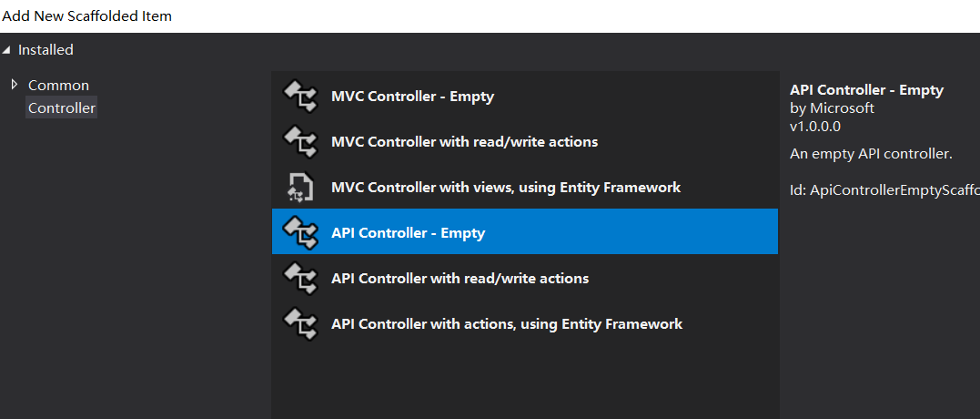Pick MVC Controller with views, using Entity Framework
Viewport: 980px width, 419px height.
click(x=525, y=187)
